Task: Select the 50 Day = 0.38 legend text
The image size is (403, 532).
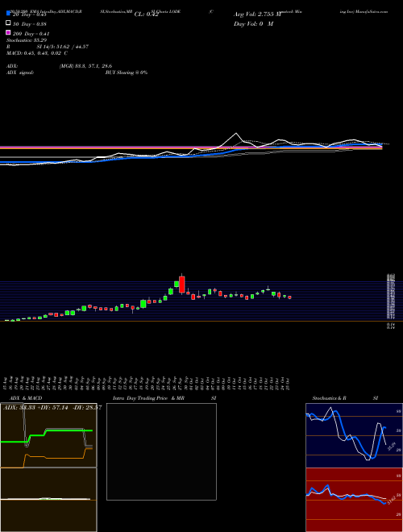Action: 30,24
